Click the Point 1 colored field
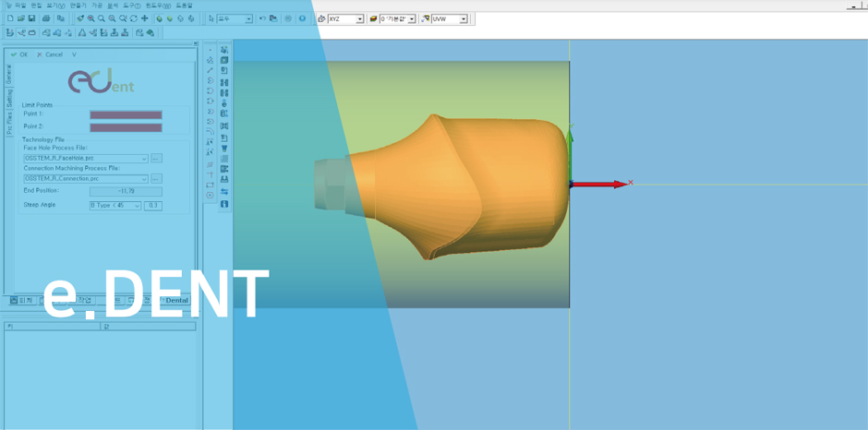Viewport: 868px width, 430px height. pos(126,115)
